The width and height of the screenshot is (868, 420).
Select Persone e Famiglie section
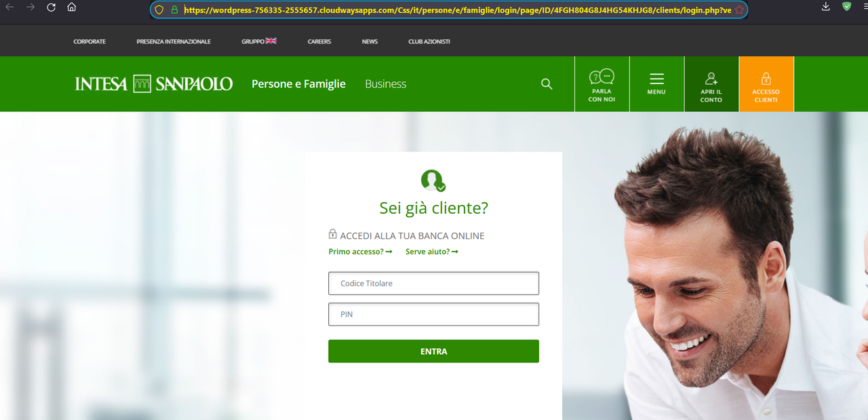coord(298,84)
